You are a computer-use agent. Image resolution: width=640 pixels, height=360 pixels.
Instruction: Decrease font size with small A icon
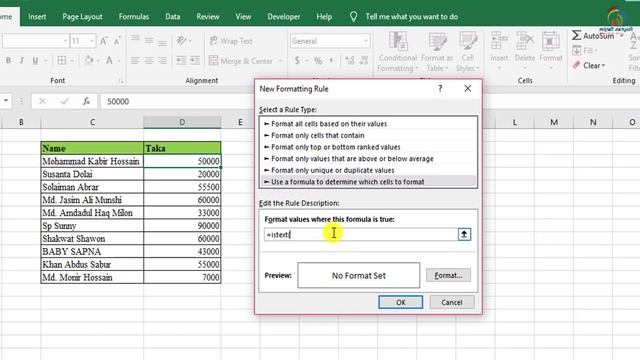pos(117,41)
